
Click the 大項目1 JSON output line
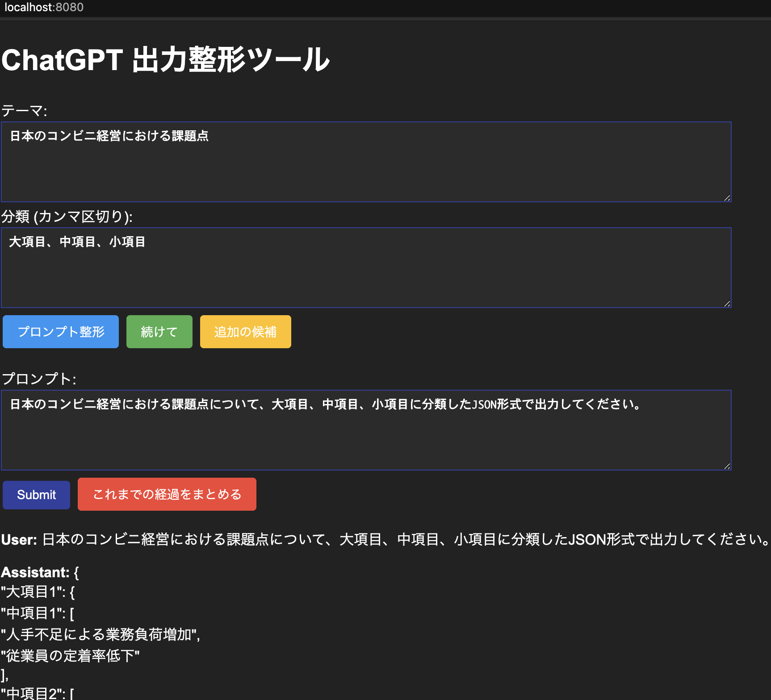click(37, 592)
